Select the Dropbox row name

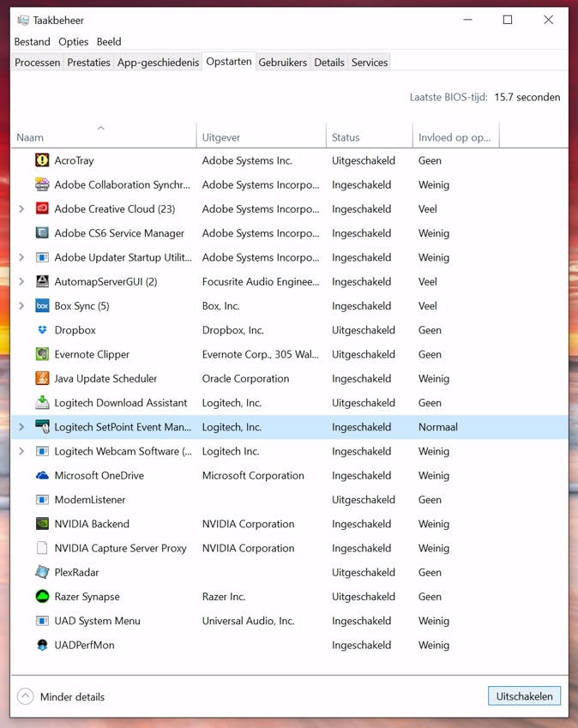click(75, 330)
